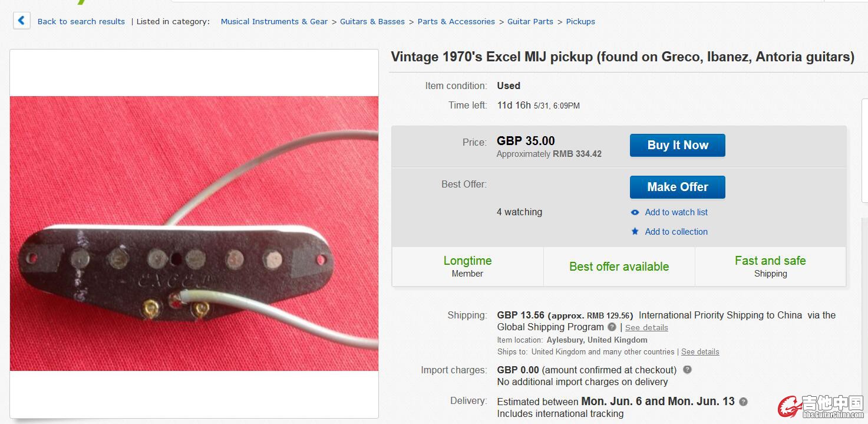Click Add to collection link
Viewport: 868px width, 424px height.
click(x=676, y=232)
